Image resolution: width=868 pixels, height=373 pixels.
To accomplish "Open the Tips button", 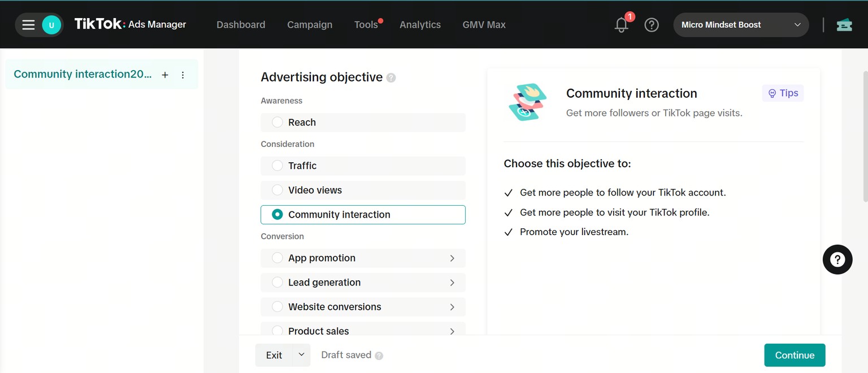I will point(783,93).
